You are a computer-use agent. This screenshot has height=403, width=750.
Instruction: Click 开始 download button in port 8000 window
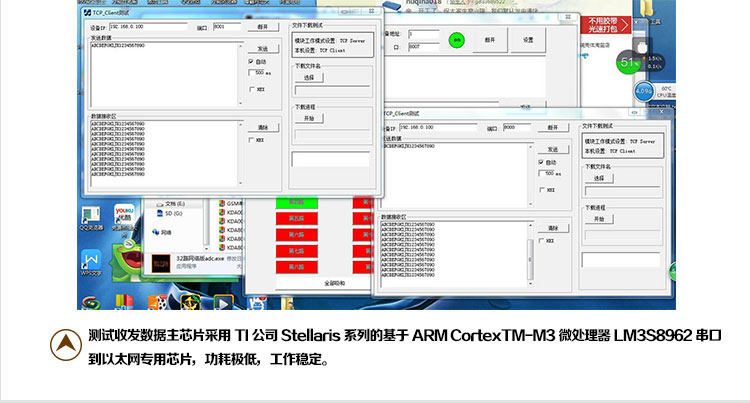[x=599, y=219]
